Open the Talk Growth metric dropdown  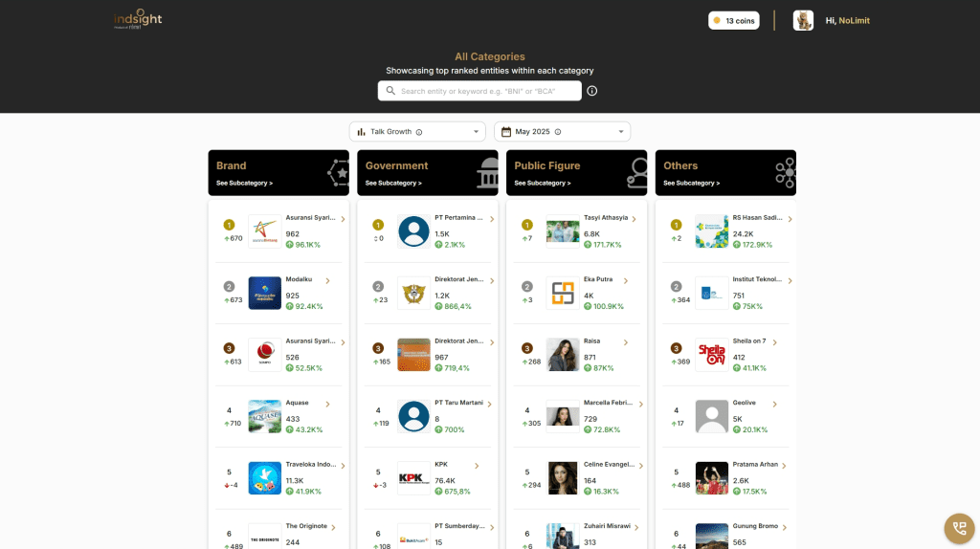click(417, 132)
